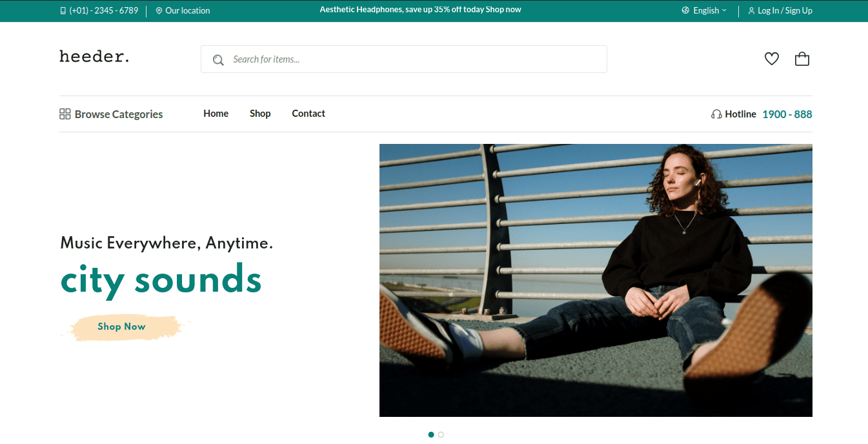Click the magnifier search icon

tap(218, 59)
